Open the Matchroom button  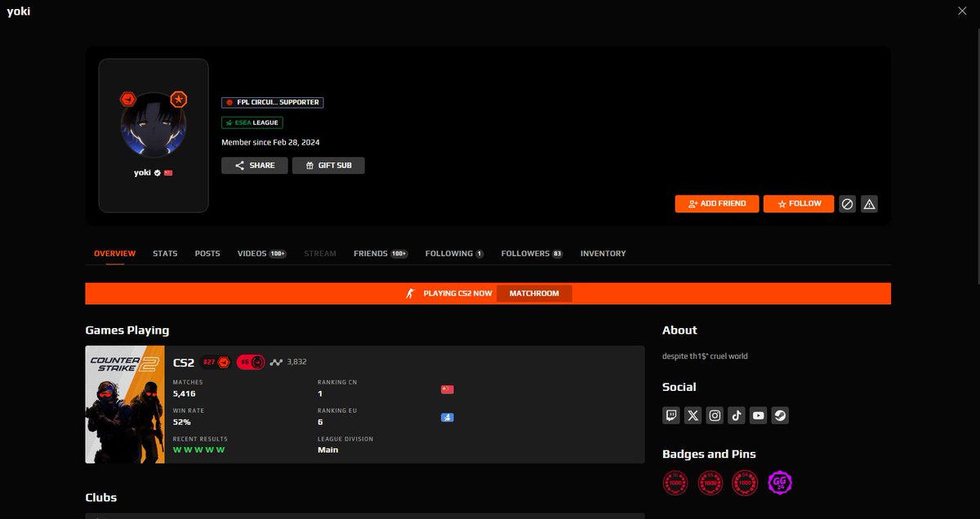[x=534, y=294]
